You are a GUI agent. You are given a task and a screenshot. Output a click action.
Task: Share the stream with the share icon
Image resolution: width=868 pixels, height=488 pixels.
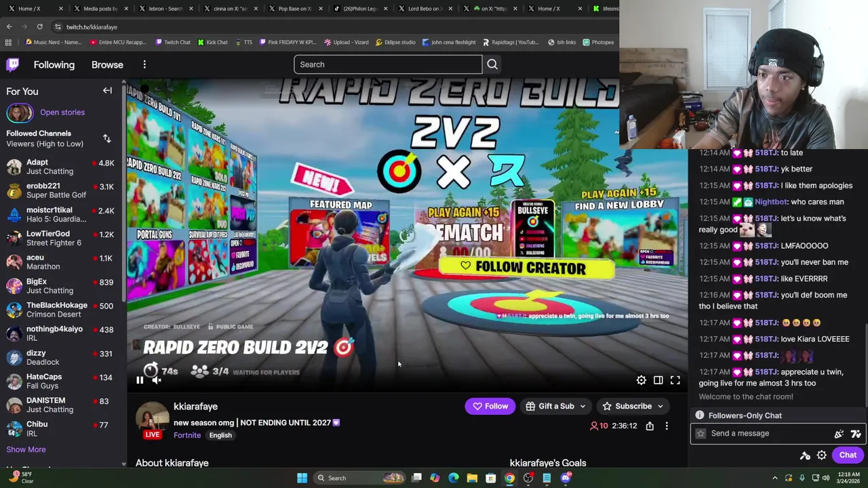(650, 426)
